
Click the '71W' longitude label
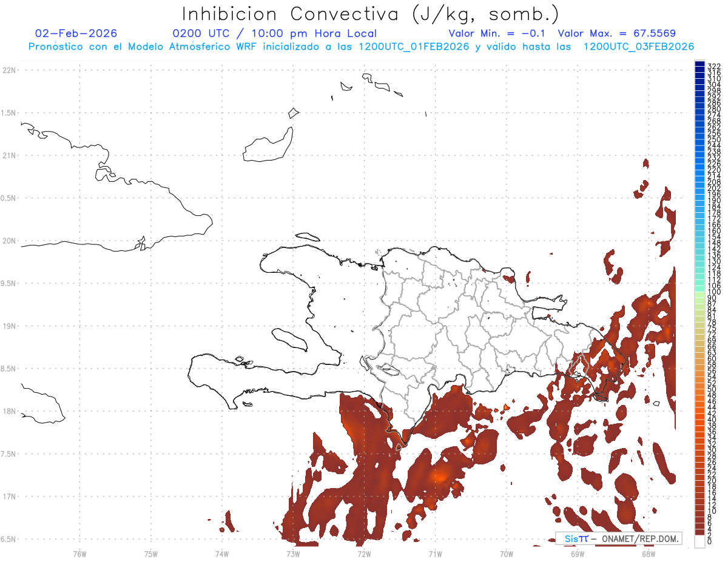coord(435,554)
